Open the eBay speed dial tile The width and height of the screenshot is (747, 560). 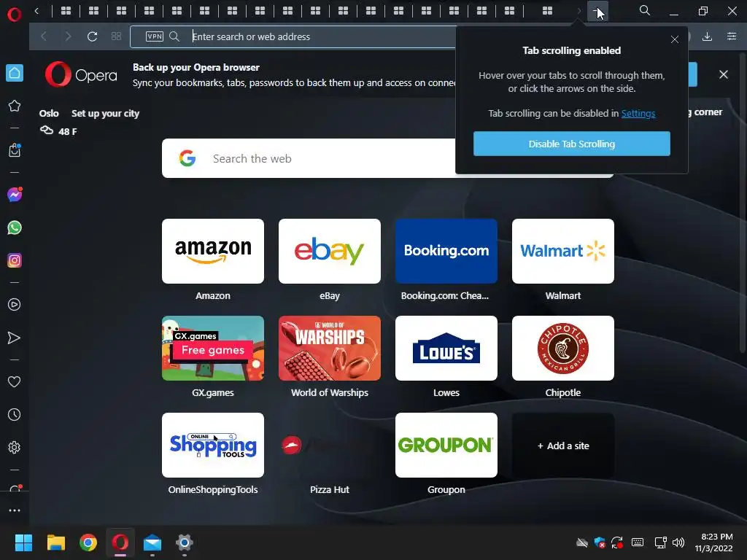point(330,251)
